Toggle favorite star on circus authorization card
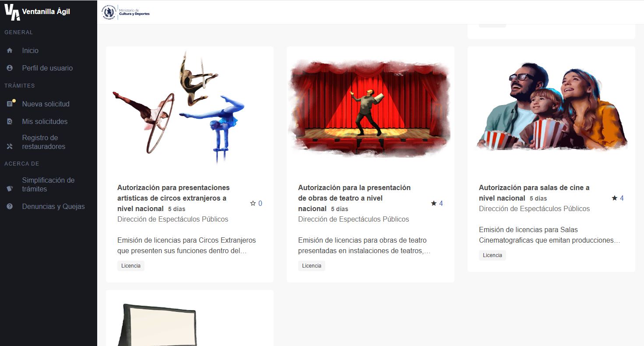 (253, 203)
